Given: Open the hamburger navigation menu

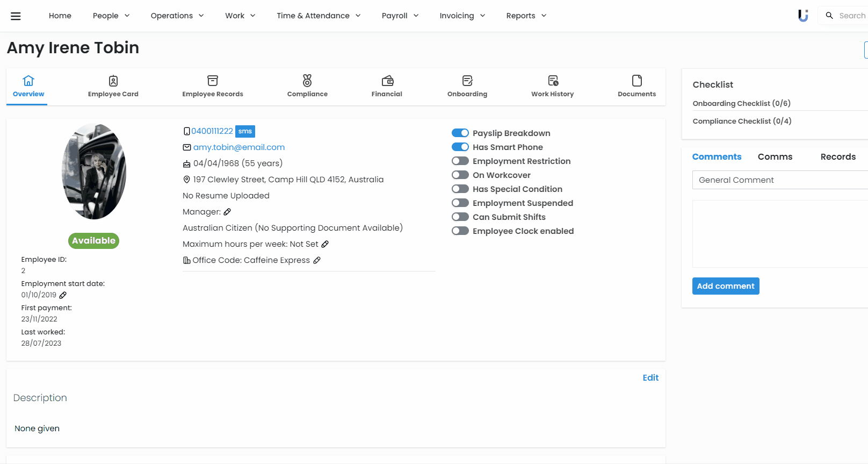Looking at the screenshot, I should (16, 16).
